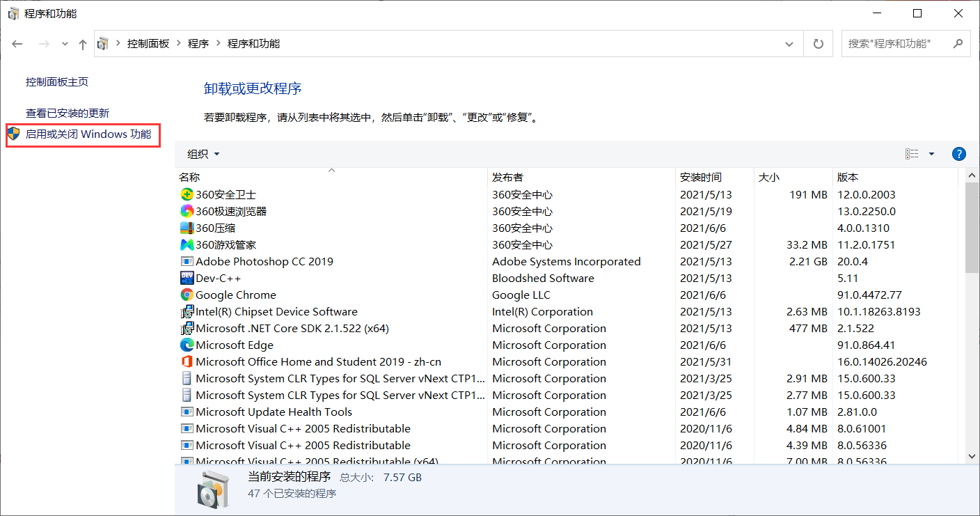This screenshot has width=980, height=516.
Task: Click the 360极速浏览器 colorful icon
Action: [187, 211]
